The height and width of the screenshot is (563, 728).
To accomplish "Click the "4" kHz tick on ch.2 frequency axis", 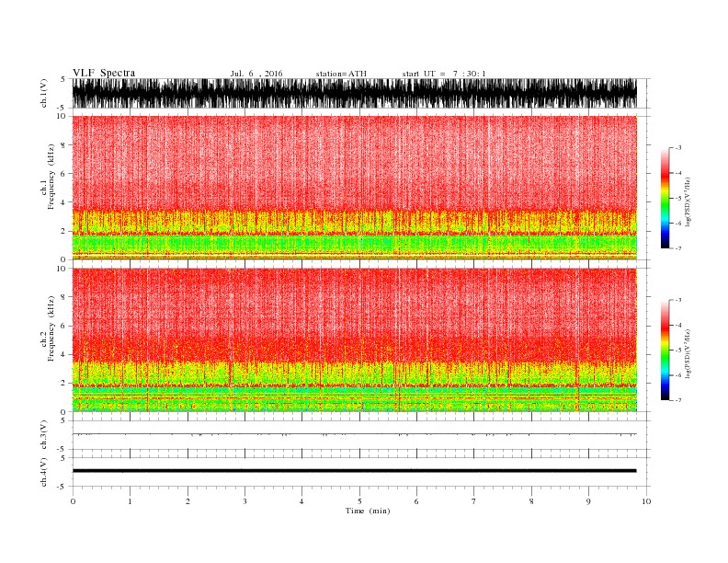I will (x=63, y=355).
